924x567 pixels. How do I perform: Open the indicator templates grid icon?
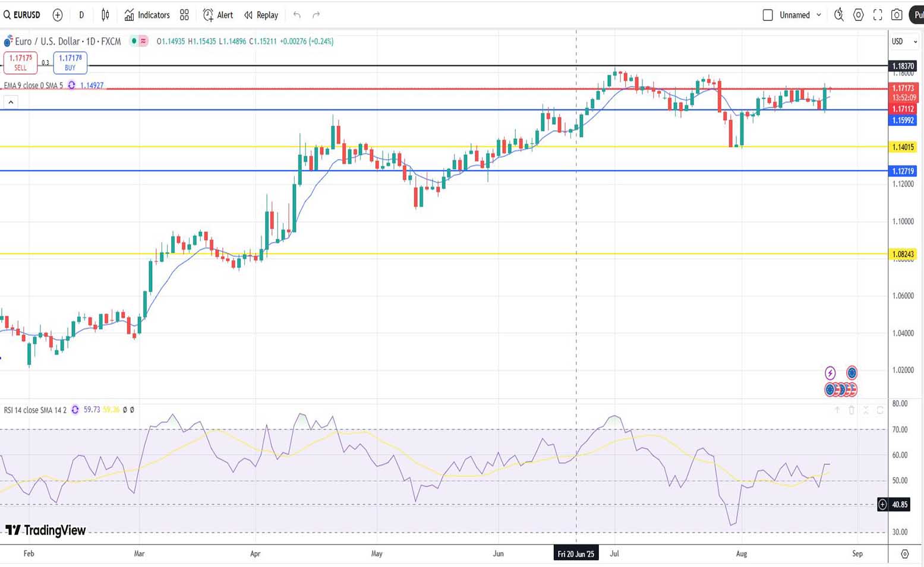tap(184, 15)
